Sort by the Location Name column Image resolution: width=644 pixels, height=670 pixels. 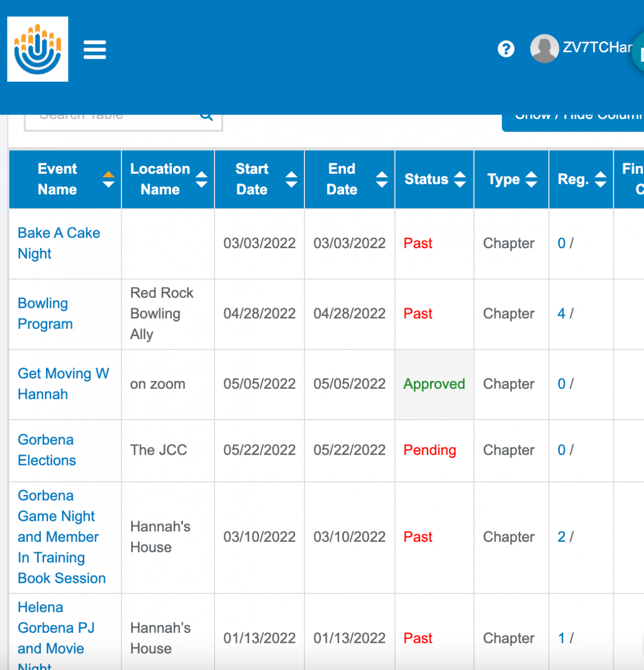coord(168,180)
